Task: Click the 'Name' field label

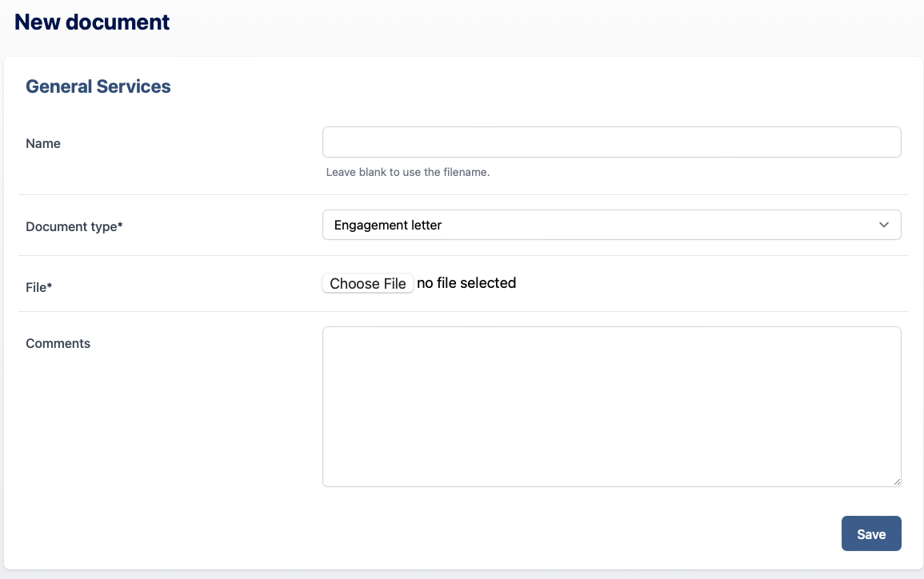Action: coord(43,144)
